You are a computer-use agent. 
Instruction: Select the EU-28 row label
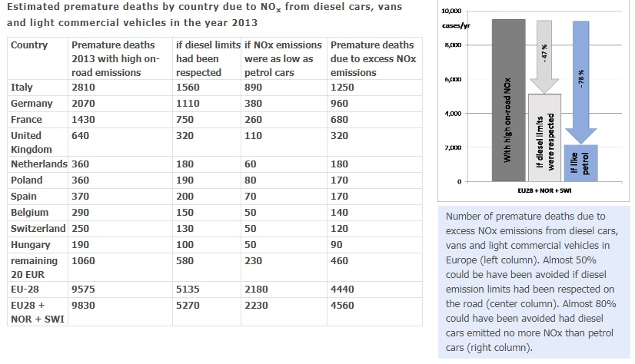click(x=25, y=290)
